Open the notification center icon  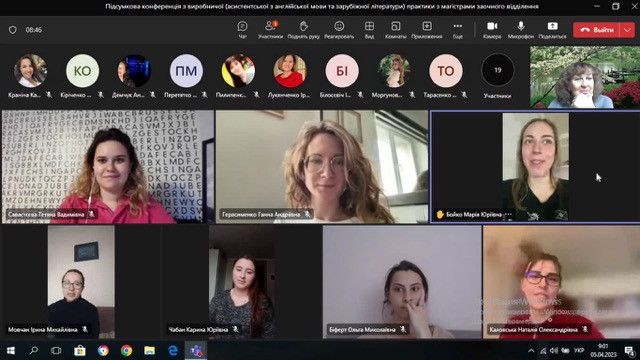(x=629, y=351)
